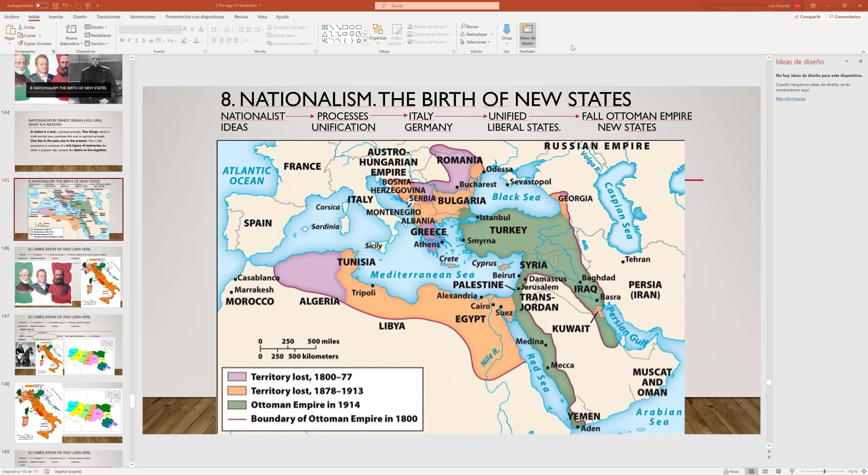Expand the shapes gallery more arrow
Viewport: 868px width, 475px height.
click(365, 41)
